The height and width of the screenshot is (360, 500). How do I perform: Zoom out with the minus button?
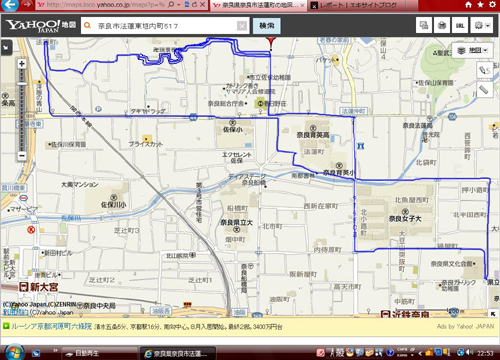pos(22,156)
